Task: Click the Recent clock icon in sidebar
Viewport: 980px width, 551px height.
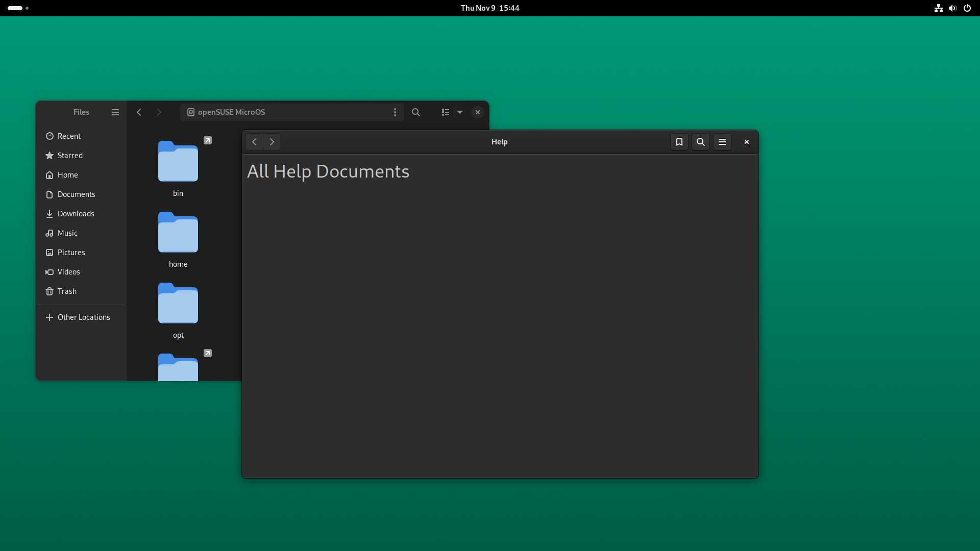Action: click(x=50, y=136)
